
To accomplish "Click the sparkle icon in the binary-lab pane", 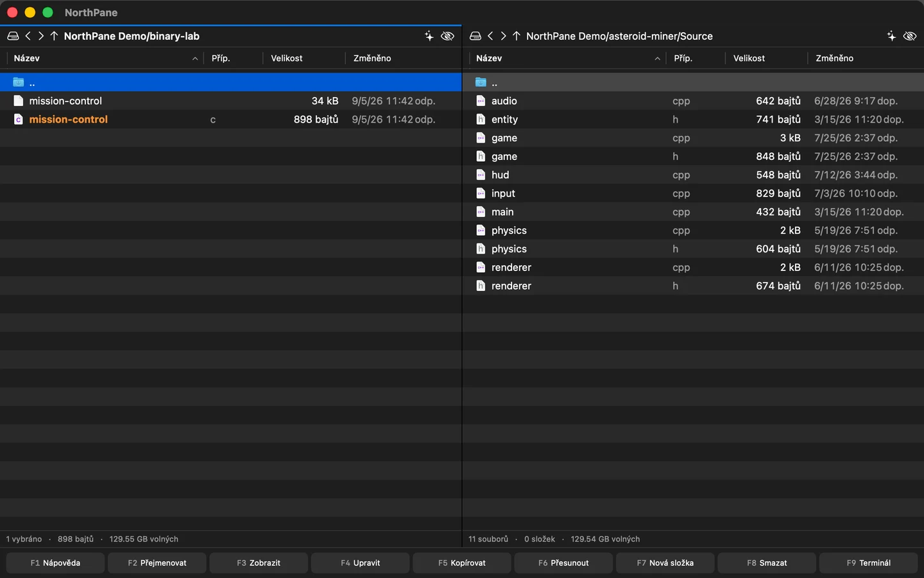I will [429, 36].
